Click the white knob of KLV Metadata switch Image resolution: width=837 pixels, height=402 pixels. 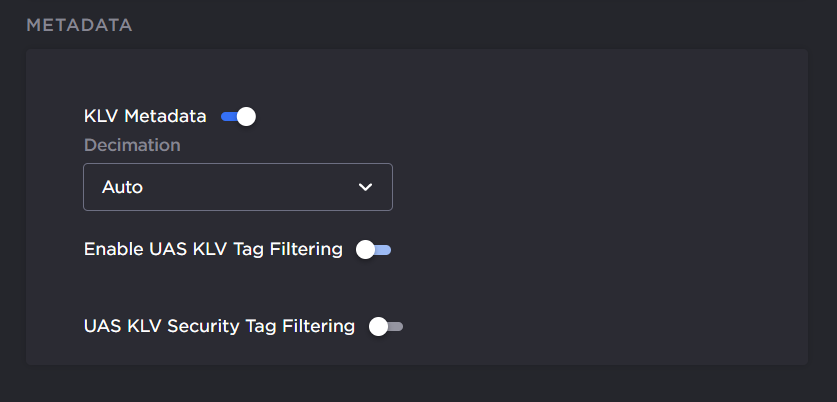(x=246, y=117)
